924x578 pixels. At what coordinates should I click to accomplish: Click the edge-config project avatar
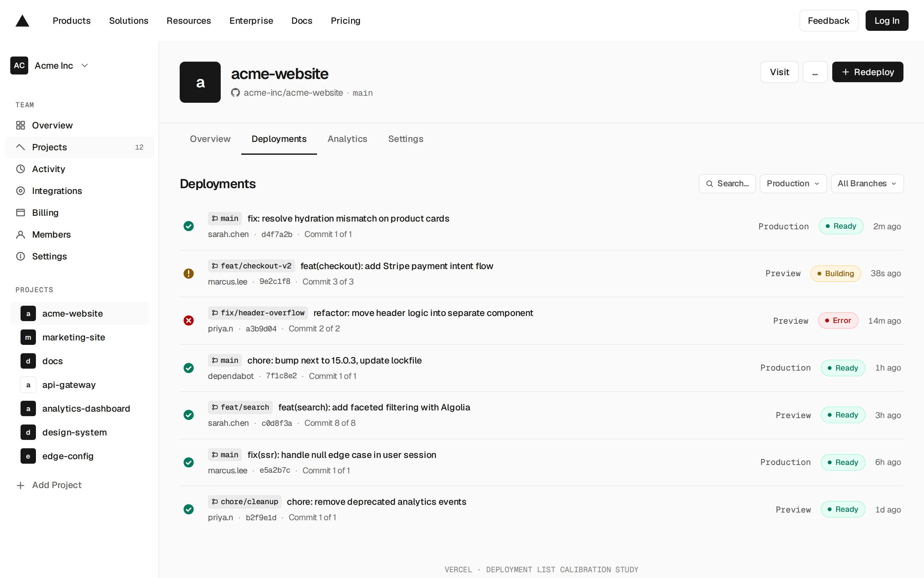pyautogui.click(x=28, y=456)
